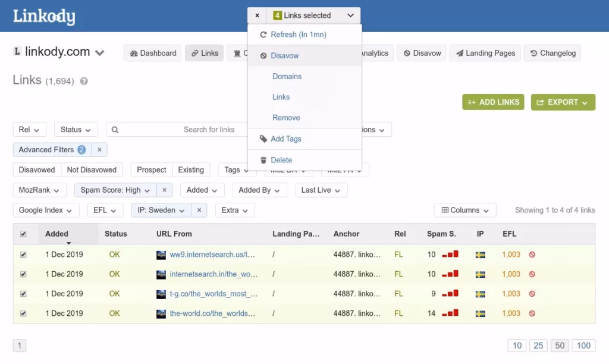Screen dimensions: 609x364
Task: Remove the Spam Score: High filter chip
Action: [x=164, y=190]
